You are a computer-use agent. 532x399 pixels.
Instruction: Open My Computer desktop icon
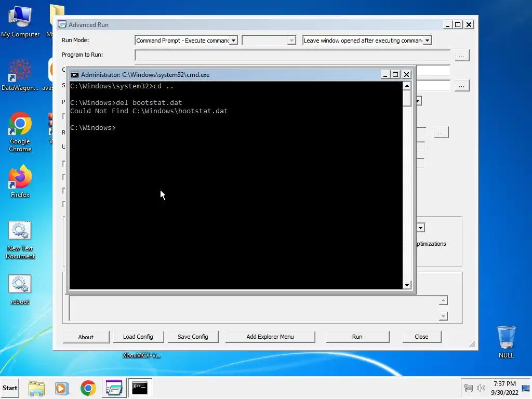click(x=20, y=21)
